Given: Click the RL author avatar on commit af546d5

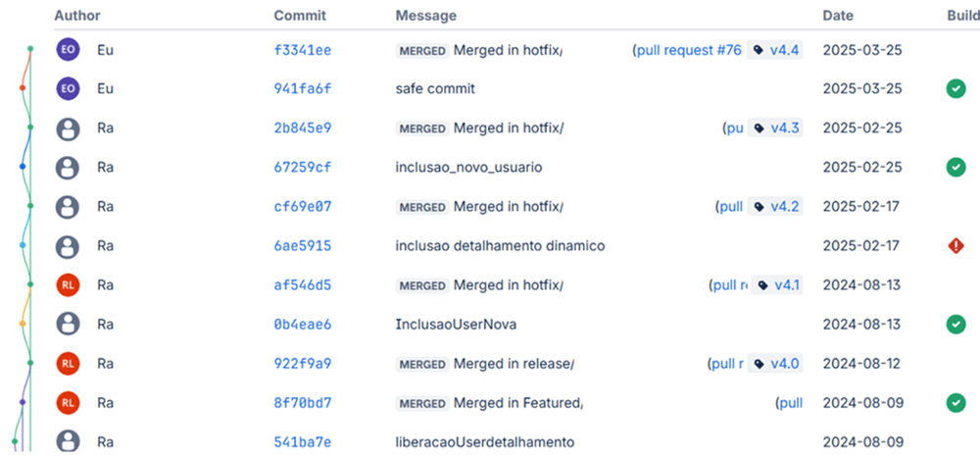Looking at the screenshot, I should coord(68,284).
